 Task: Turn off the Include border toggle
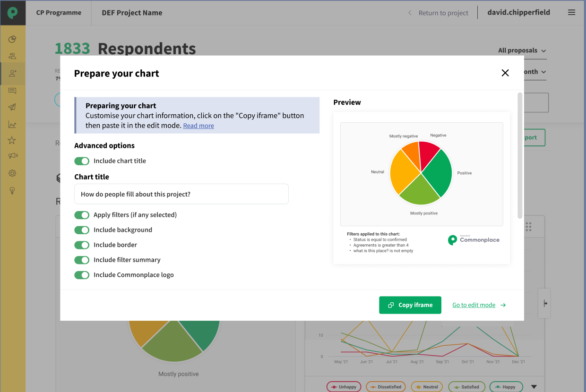[x=82, y=245]
